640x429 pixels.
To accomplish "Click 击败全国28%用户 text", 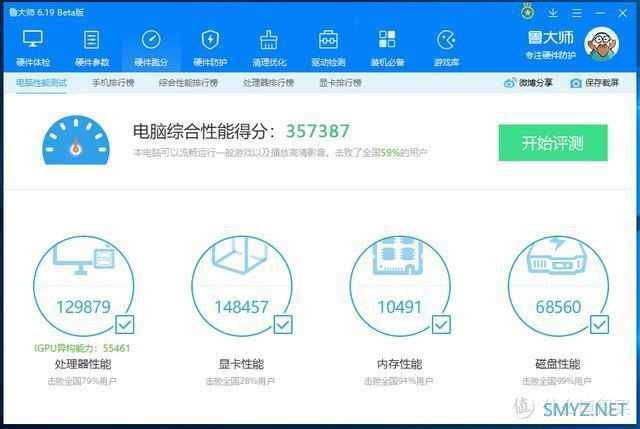I will point(240,381).
